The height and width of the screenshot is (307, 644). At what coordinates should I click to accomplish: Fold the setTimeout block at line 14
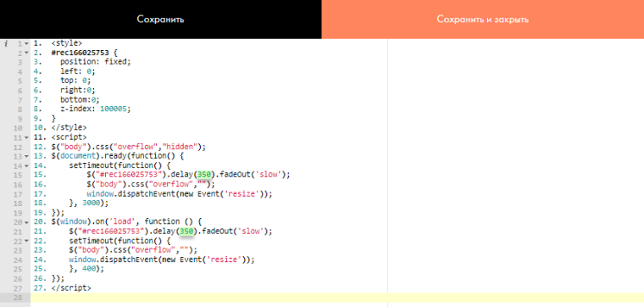click(x=27, y=166)
